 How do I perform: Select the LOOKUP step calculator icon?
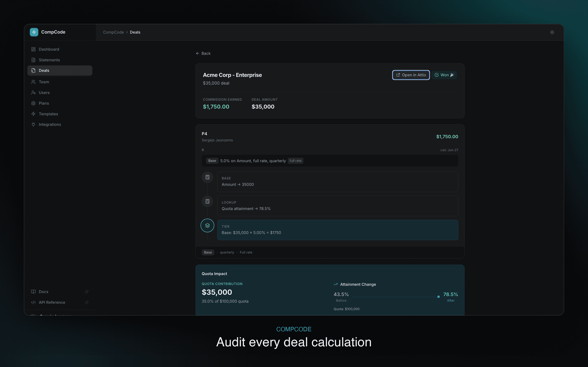point(207,201)
